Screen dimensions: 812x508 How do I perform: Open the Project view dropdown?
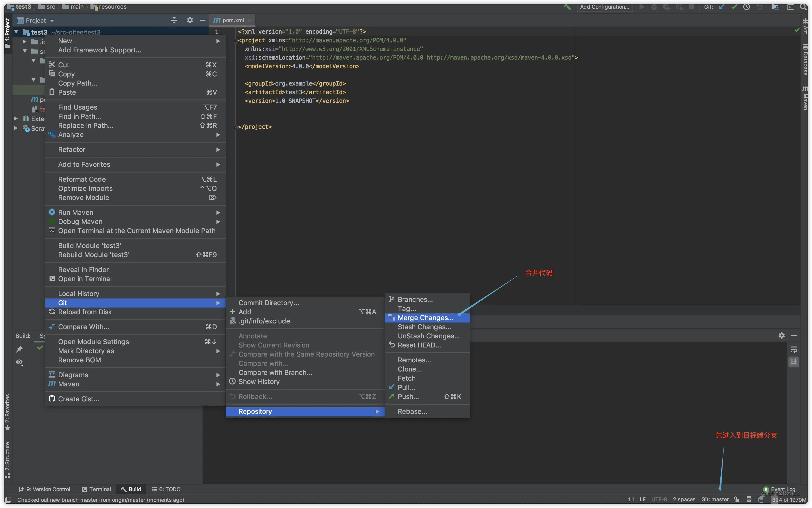[x=35, y=20]
